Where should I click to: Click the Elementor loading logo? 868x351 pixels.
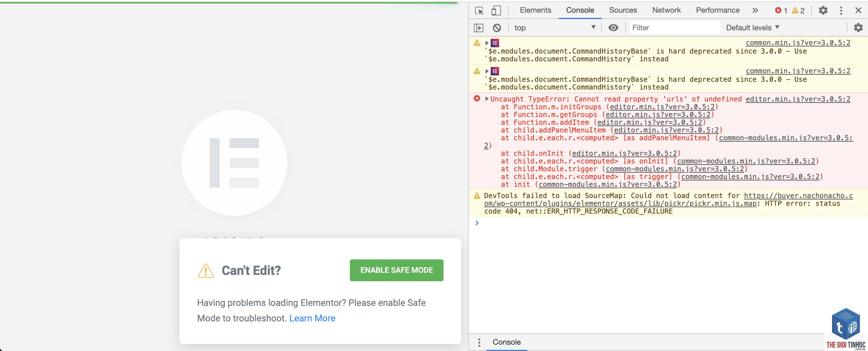pos(234,163)
